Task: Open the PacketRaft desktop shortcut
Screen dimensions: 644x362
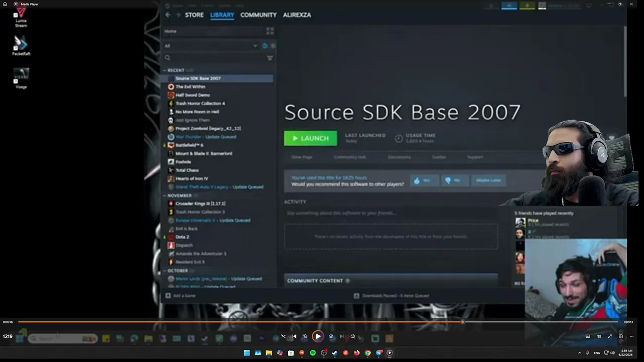Action: 21,46
